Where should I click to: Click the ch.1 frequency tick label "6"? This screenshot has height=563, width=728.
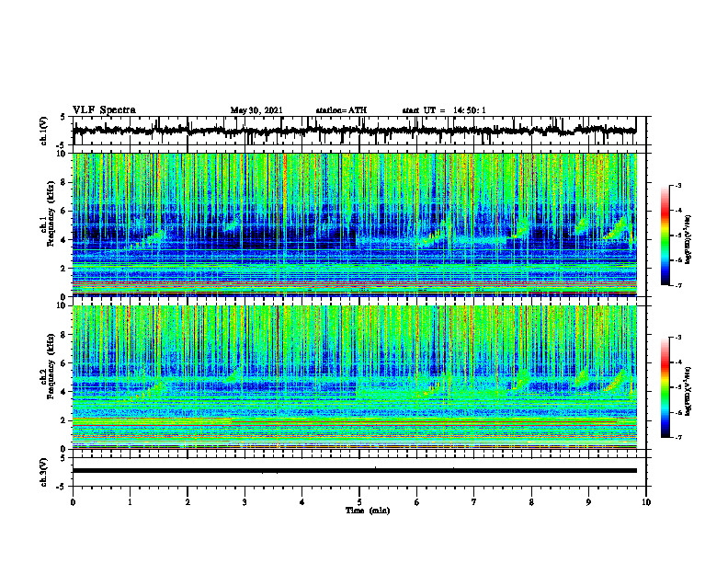click(x=65, y=211)
